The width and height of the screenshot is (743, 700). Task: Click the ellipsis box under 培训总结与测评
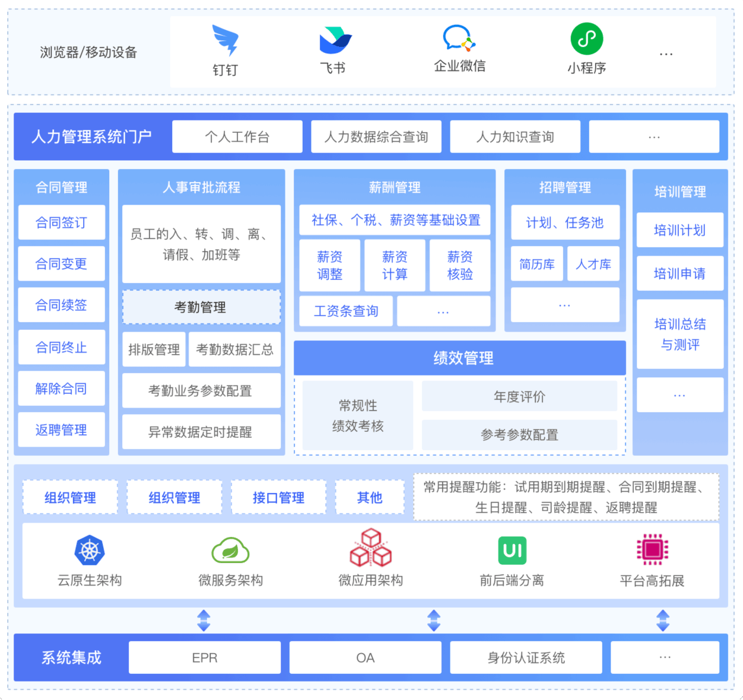[680, 395]
